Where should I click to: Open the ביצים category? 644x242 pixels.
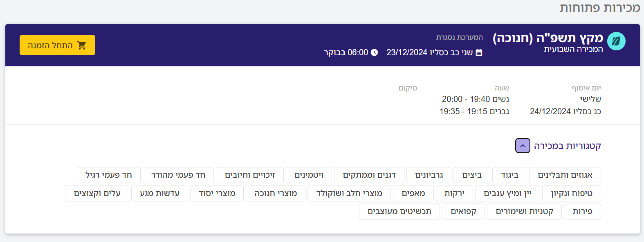472,175
